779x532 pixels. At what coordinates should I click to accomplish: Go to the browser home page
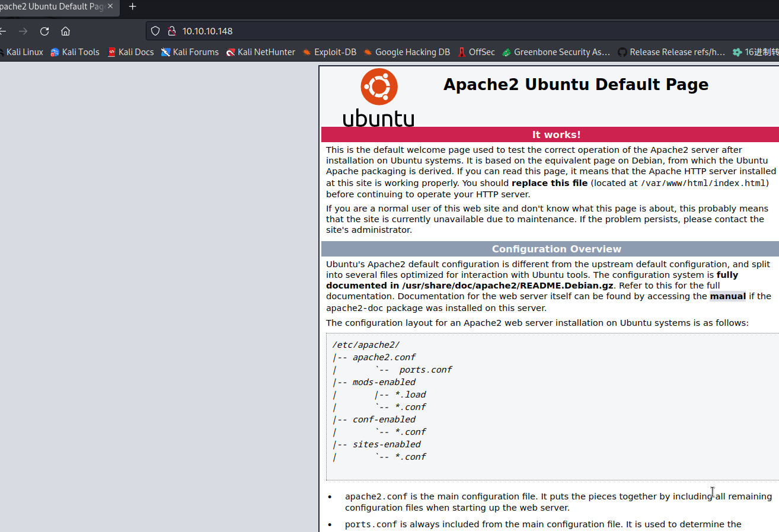point(65,31)
